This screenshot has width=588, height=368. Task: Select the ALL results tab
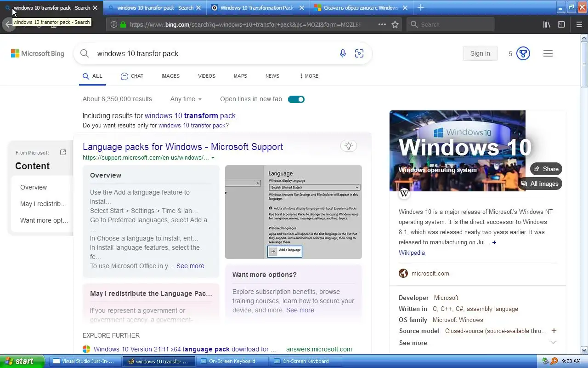(x=92, y=76)
